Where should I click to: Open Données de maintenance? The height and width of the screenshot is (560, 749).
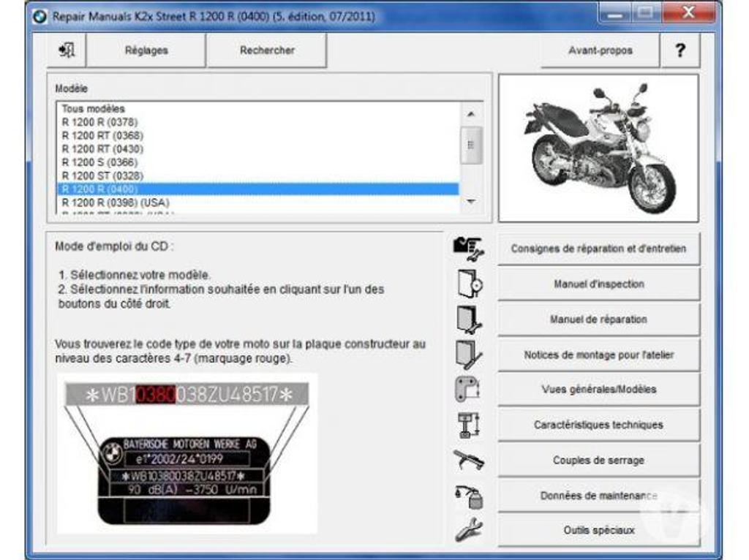tap(598, 496)
